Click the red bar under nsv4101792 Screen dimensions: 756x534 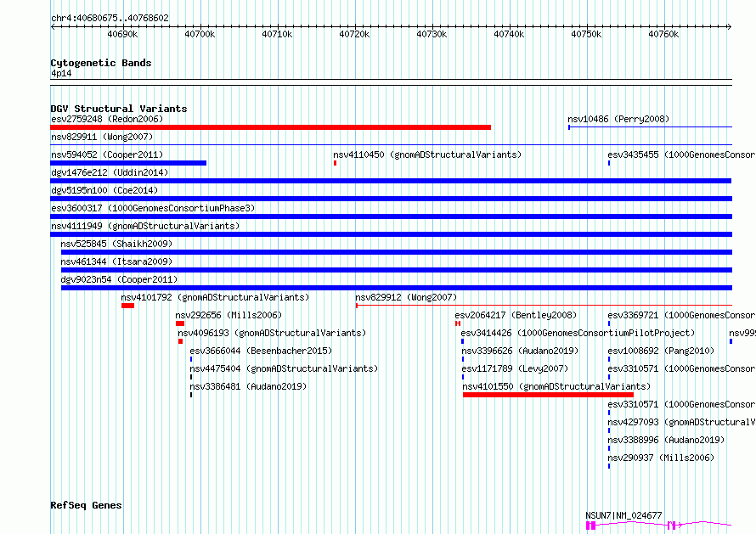coord(127,306)
